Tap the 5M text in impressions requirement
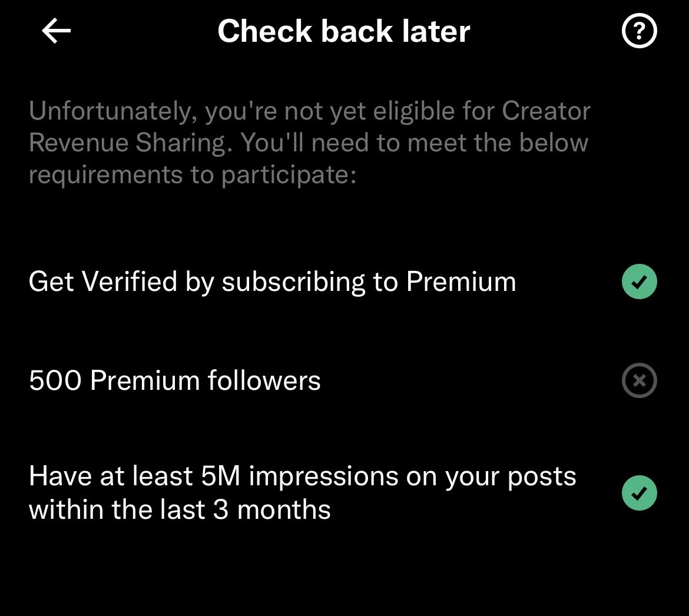689x616 pixels. point(221,476)
